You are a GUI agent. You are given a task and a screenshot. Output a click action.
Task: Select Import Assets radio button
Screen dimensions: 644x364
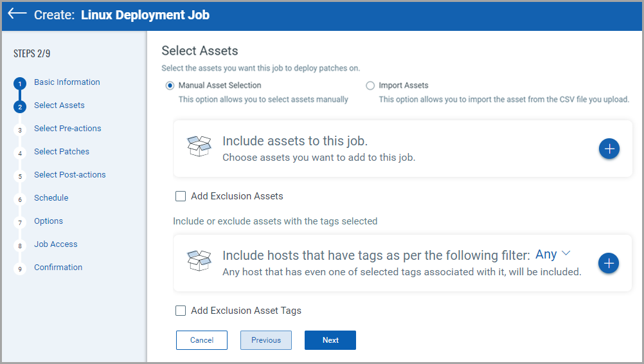click(x=370, y=86)
